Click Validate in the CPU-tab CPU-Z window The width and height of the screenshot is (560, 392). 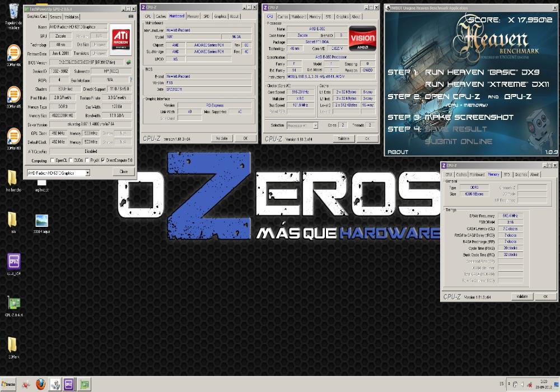(x=344, y=138)
